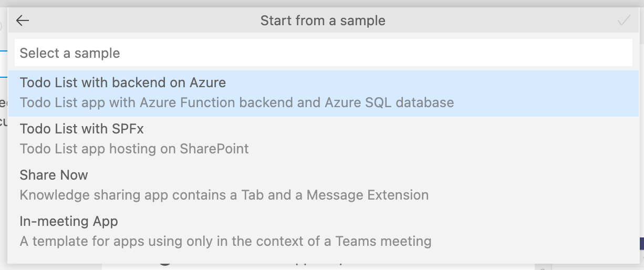Click the 'Knowledge sharing app' description text
This screenshot has width=644, height=270.
pos(224,195)
